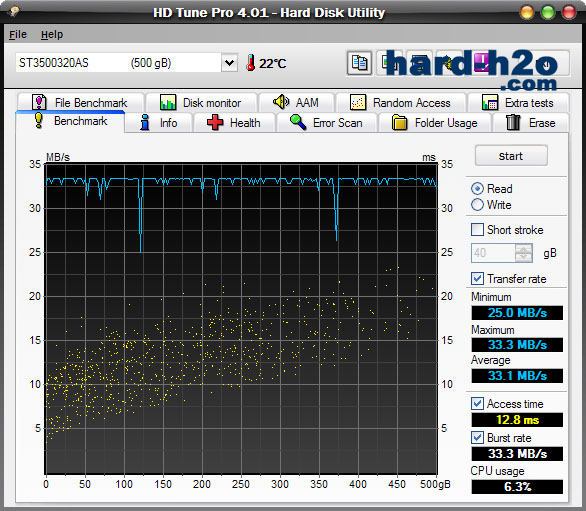Copy benchmark results with the copy icon

pos(359,63)
